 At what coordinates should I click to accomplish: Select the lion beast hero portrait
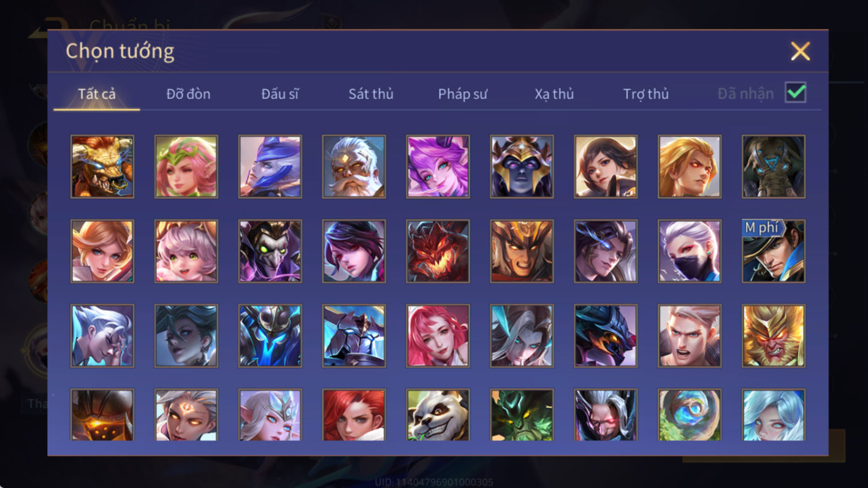coord(102,167)
